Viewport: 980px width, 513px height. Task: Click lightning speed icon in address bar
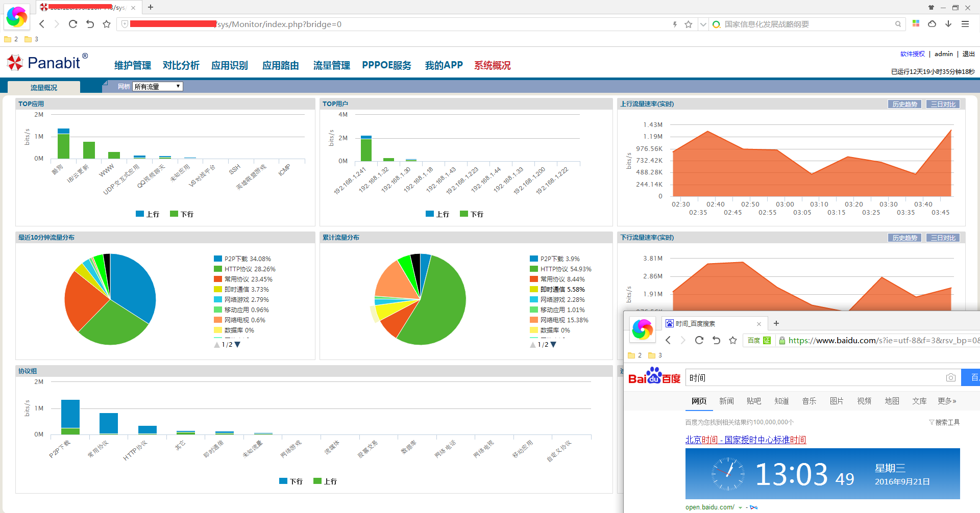[x=675, y=24]
